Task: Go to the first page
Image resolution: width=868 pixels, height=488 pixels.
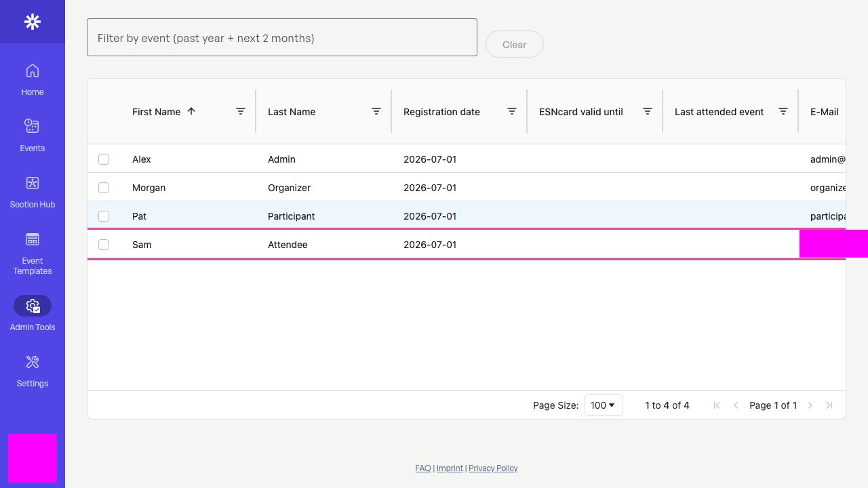Action: (717, 405)
